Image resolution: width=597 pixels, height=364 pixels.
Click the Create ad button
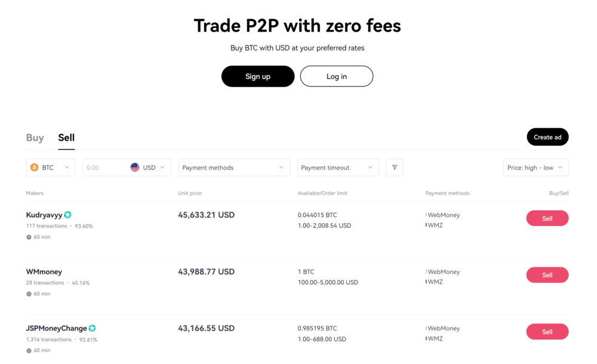[x=547, y=137]
